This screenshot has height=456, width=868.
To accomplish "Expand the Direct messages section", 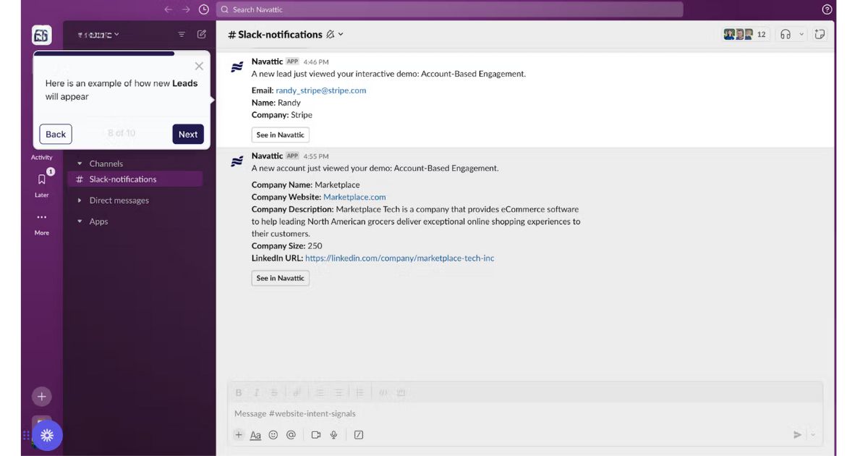I will point(80,200).
